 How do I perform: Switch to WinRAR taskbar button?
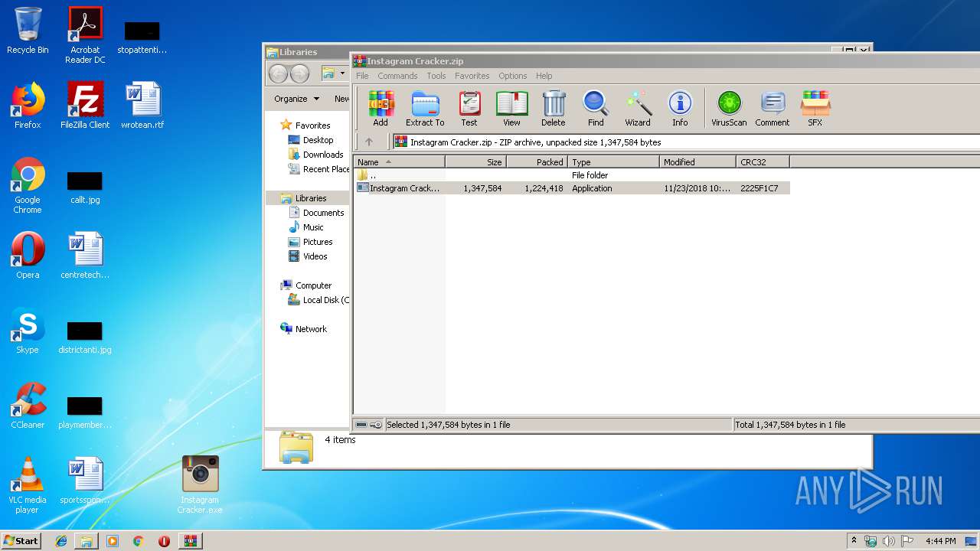tap(190, 541)
